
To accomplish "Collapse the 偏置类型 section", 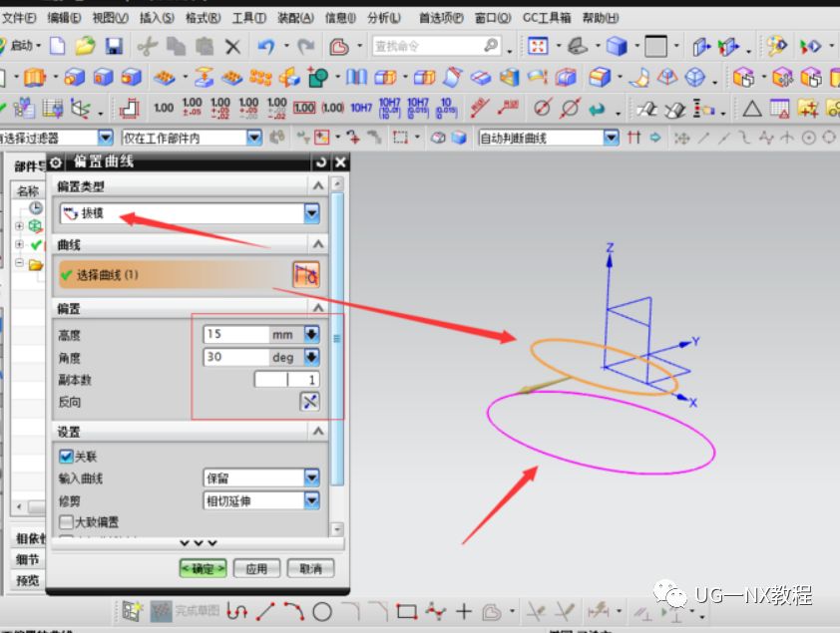I will (x=318, y=186).
